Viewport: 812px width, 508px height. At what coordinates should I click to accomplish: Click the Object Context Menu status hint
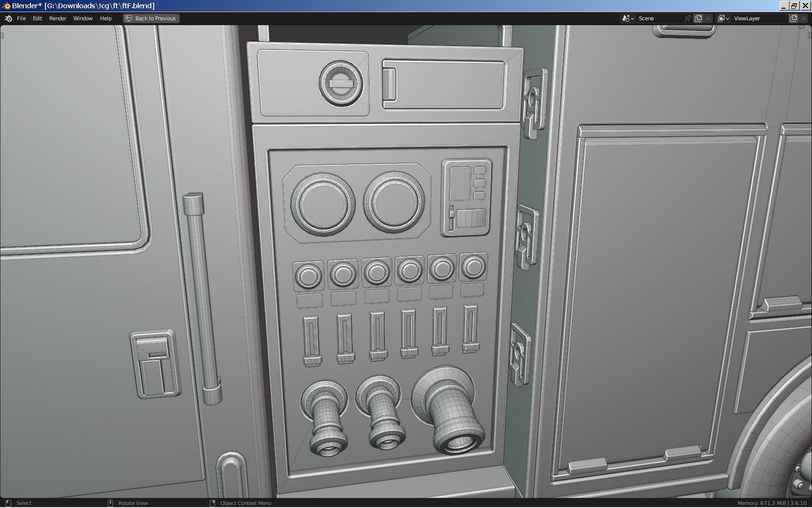pyautogui.click(x=246, y=503)
